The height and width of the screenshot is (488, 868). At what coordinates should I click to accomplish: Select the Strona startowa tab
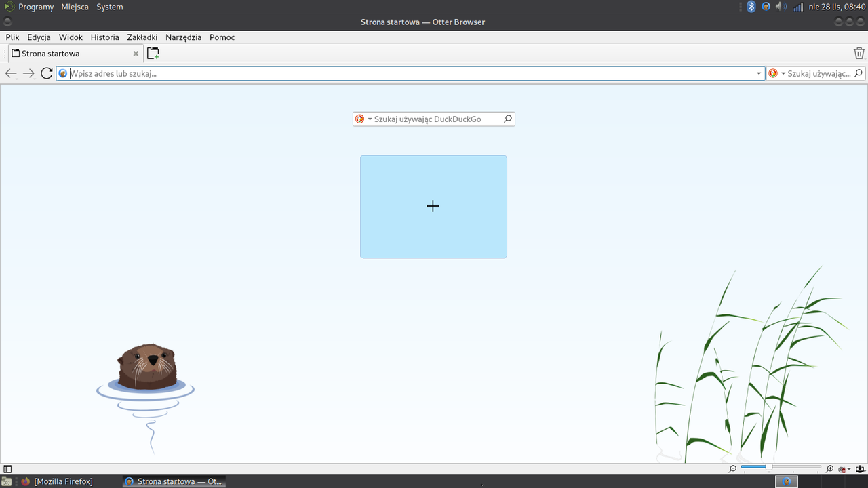point(75,54)
